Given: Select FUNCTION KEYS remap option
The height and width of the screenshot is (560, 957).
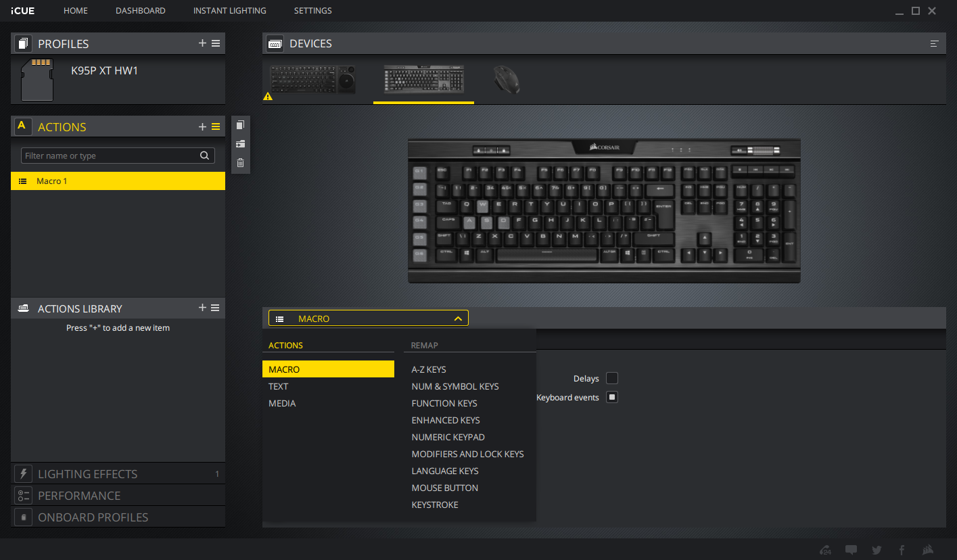Looking at the screenshot, I should tap(444, 403).
